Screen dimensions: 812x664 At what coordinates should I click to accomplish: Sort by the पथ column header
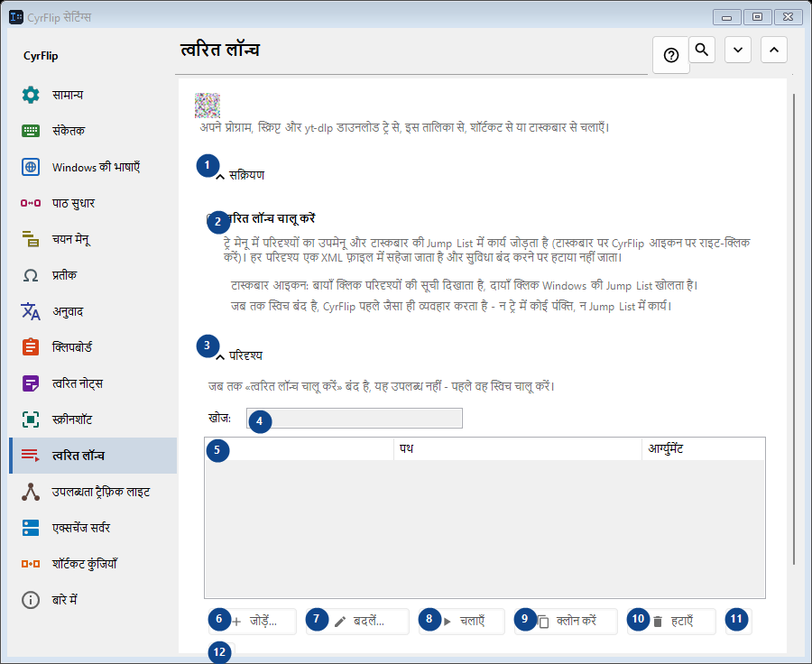point(518,448)
